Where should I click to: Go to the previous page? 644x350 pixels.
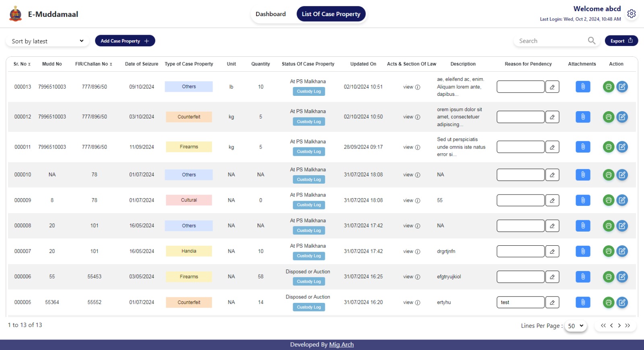click(611, 325)
